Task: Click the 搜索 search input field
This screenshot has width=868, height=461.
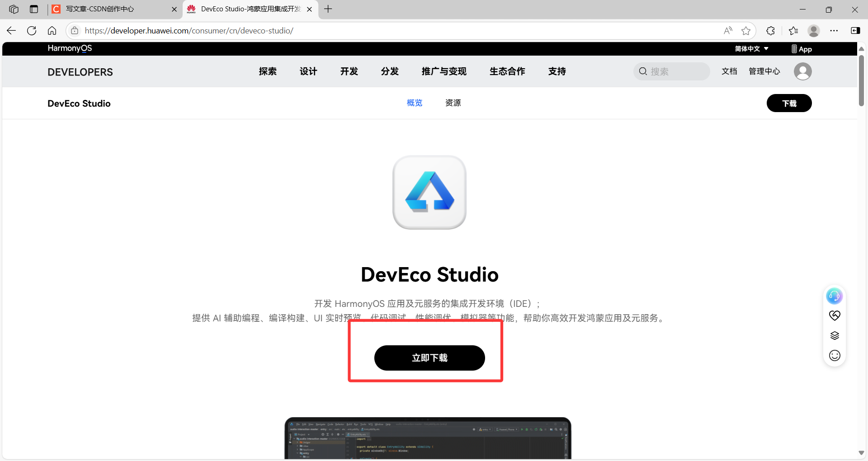Action: pos(672,71)
